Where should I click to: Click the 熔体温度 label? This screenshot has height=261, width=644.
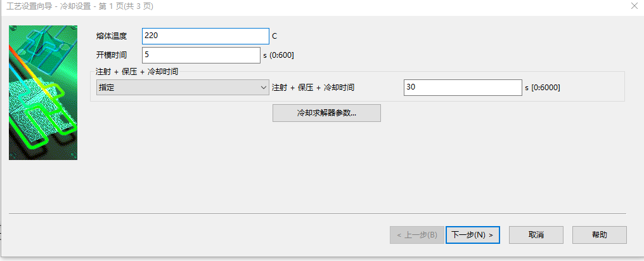[x=112, y=36]
